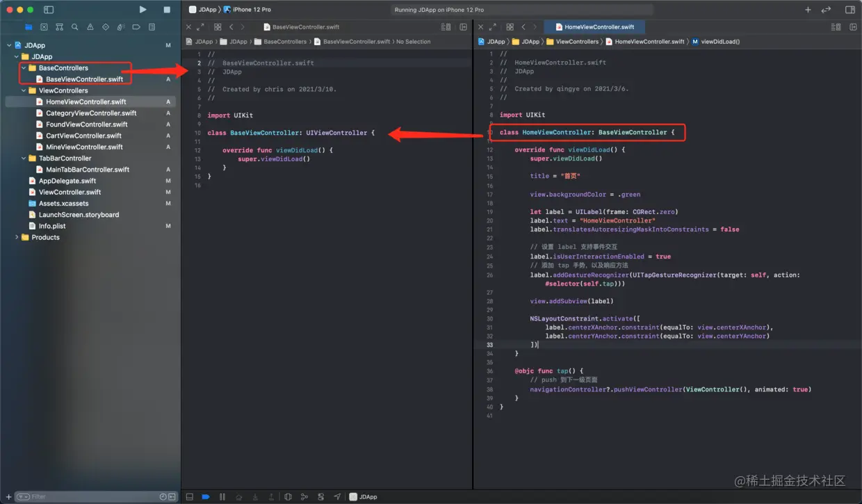Open the Find navigator magnifier icon

click(74, 27)
